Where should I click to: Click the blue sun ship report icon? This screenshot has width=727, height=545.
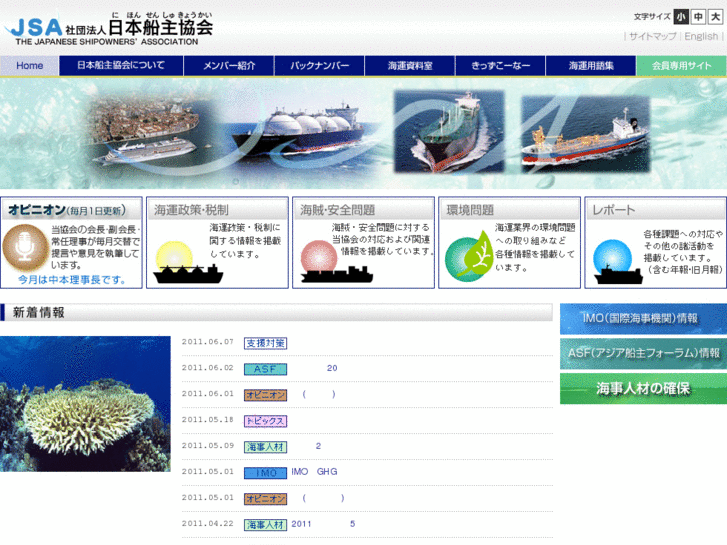coord(618,262)
